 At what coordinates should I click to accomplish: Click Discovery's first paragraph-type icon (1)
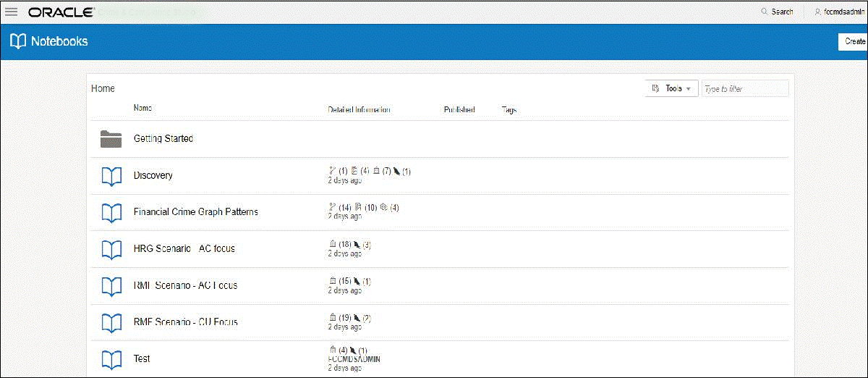point(332,171)
